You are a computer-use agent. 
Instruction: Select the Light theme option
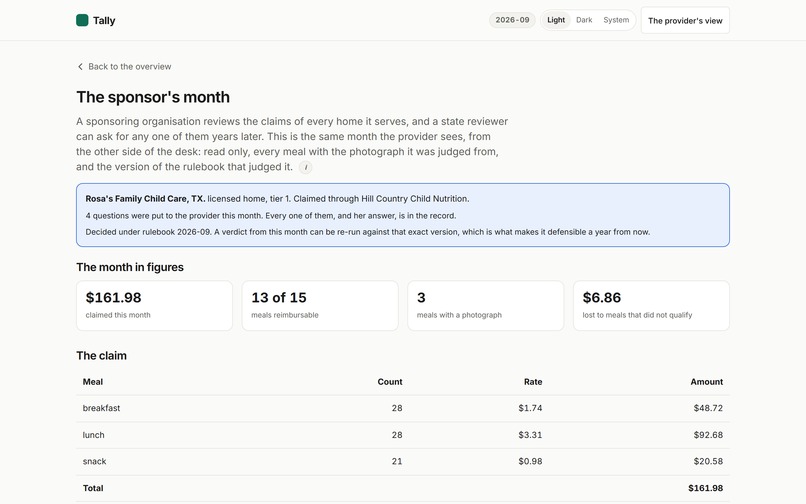tap(556, 20)
